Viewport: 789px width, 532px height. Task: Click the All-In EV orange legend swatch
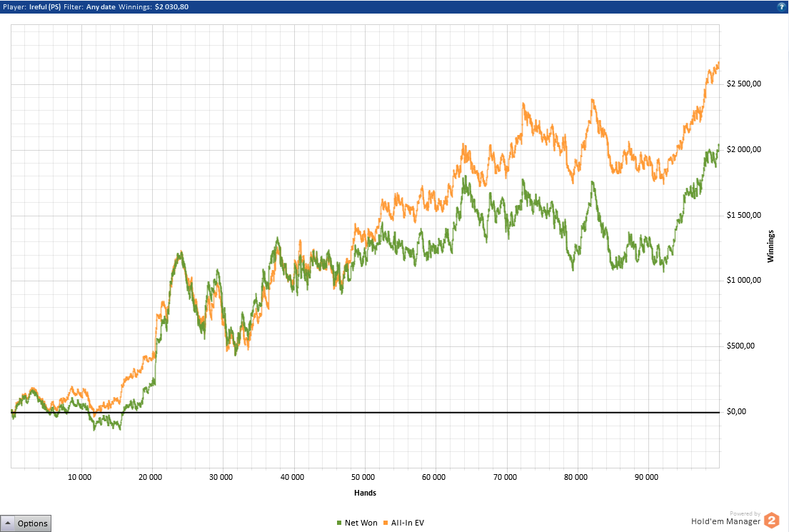coord(386,523)
